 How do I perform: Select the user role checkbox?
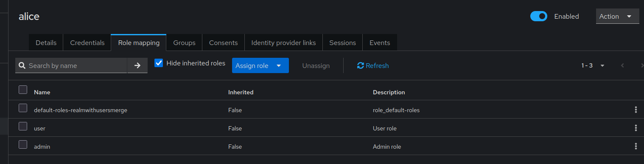pos(23,126)
